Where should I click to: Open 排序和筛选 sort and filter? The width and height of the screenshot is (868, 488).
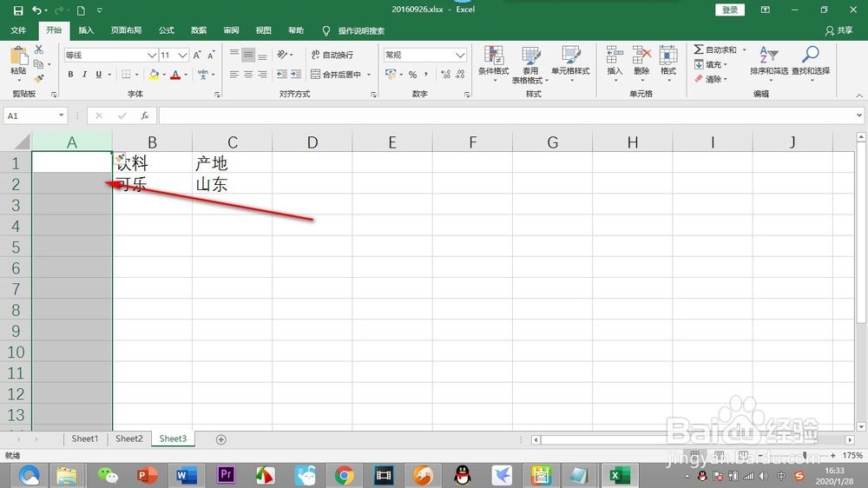click(769, 62)
